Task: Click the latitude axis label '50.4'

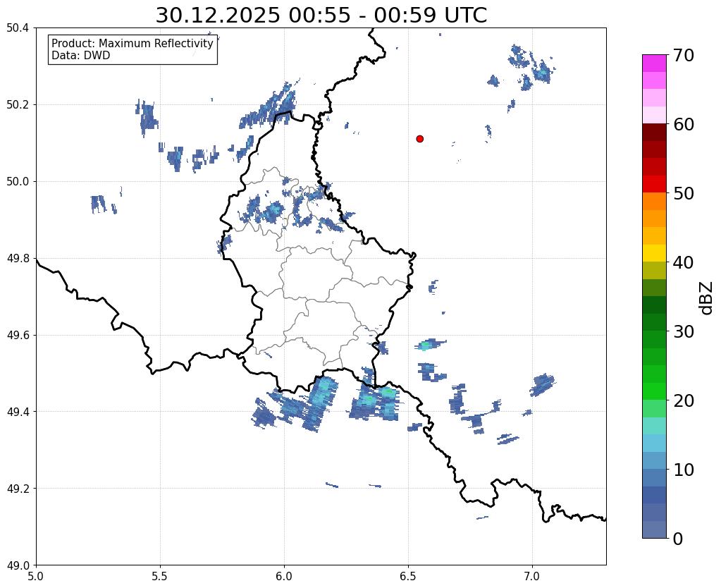Action: [x=18, y=28]
